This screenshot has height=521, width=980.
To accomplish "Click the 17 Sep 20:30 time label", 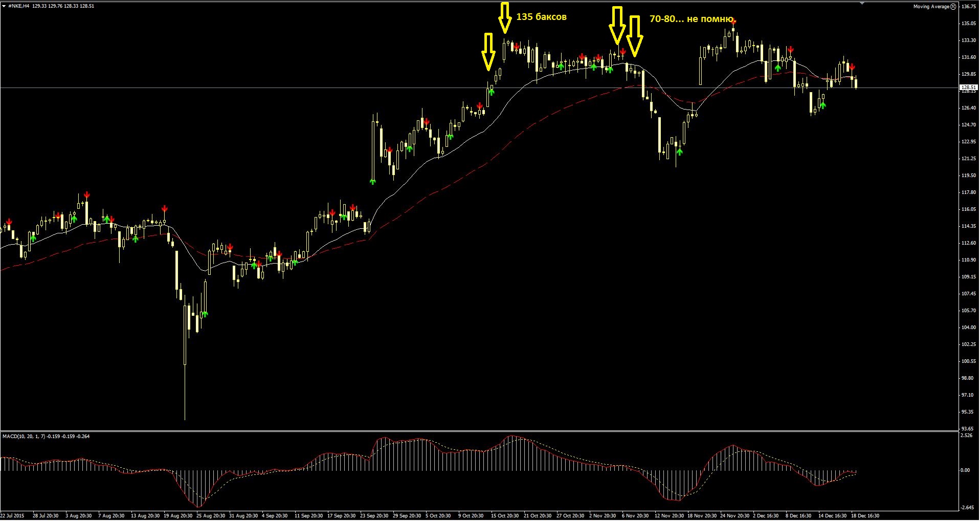I will [x=341, y=516].
